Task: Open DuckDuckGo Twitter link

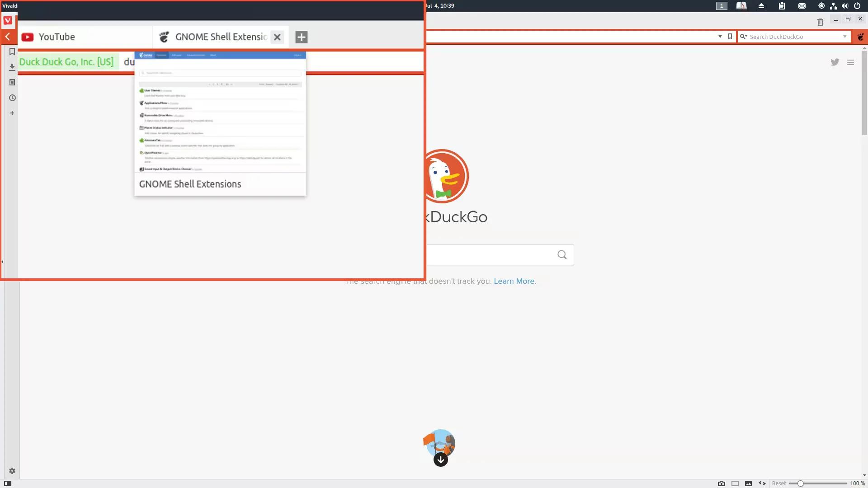Action: 835,62
